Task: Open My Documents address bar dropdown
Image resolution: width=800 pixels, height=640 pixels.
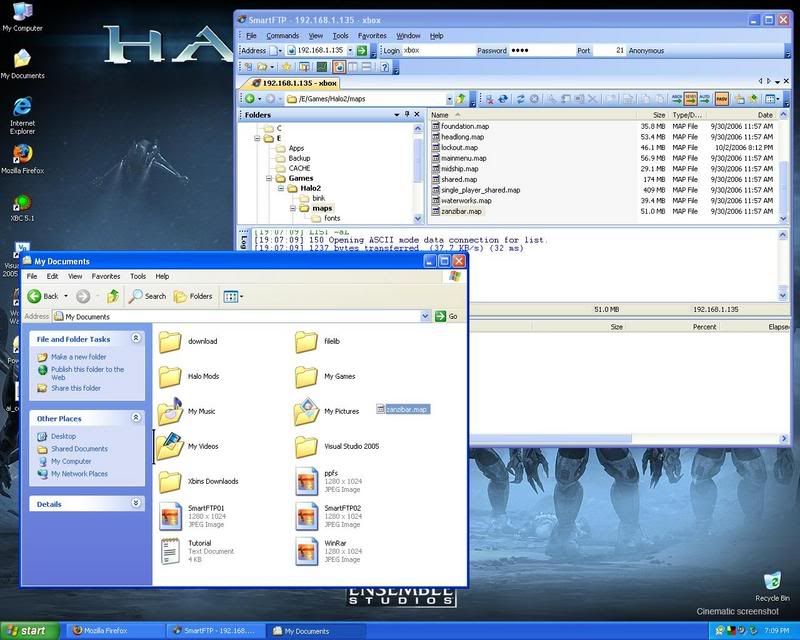Action: pyautogui.click(x=425, y=316)
